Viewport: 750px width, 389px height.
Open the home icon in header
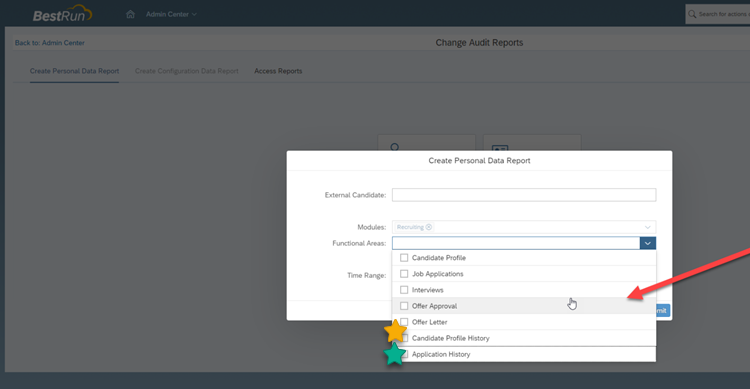[x=130, y=14]
